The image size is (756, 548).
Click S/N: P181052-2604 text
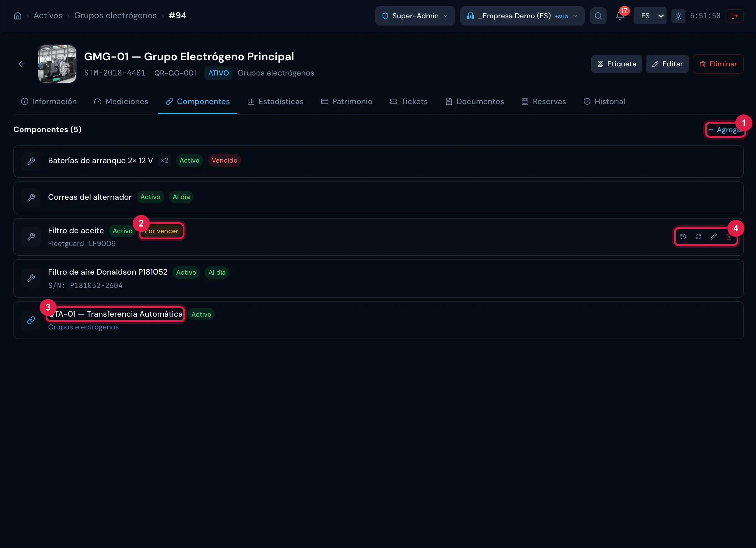coord(85,286)
